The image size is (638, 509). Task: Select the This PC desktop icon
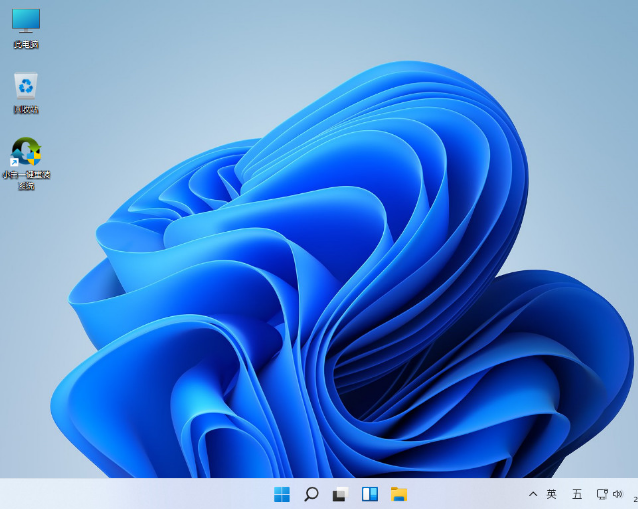[26, 21]
